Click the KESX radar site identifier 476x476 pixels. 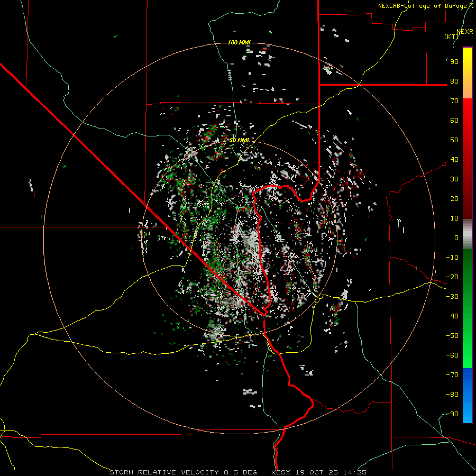pyautogui.click(x=281, y=472)
